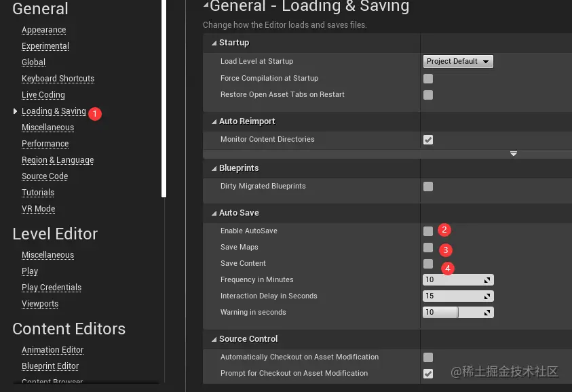Collapse the Auto Save section
Screen dimensions: 572x392
(x=214, y=214)
